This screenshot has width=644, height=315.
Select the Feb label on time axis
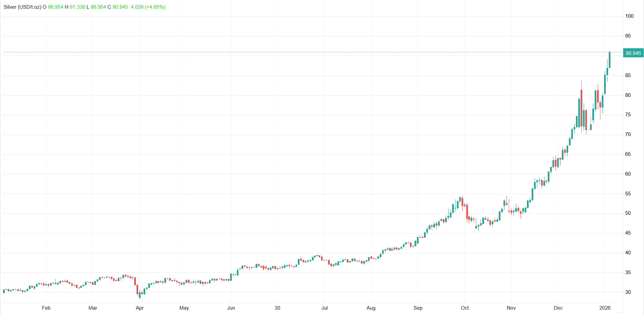(x=46, y=308)
